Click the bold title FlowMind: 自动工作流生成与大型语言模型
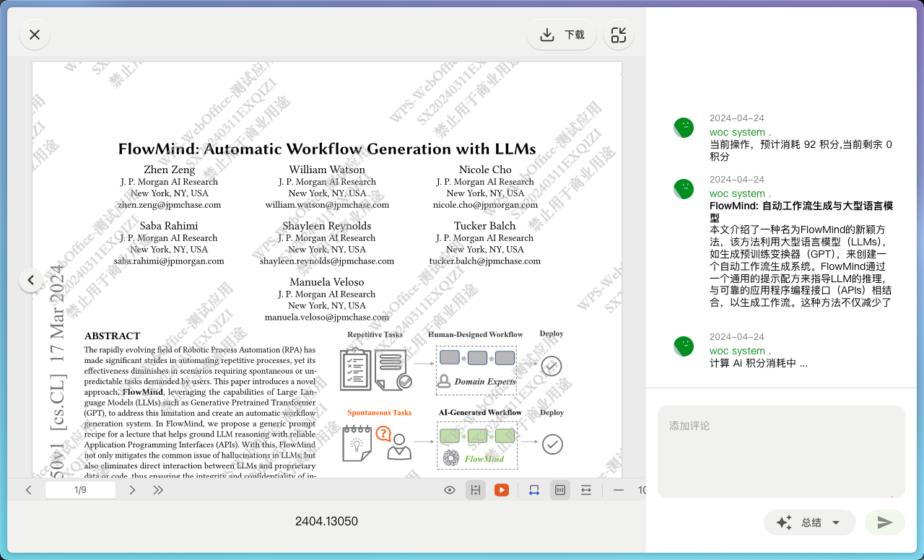The width and height of the screenshot is (924, 560). click(801, 211)
